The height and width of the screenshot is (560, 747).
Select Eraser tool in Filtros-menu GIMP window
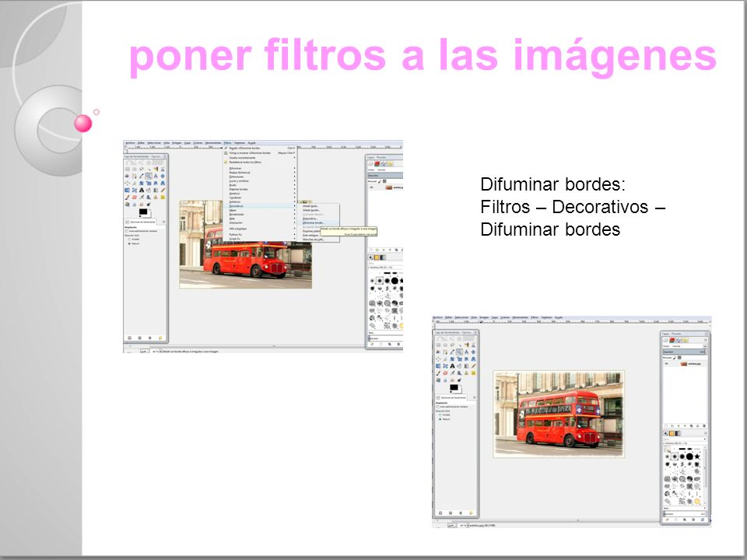coord(135,197)
